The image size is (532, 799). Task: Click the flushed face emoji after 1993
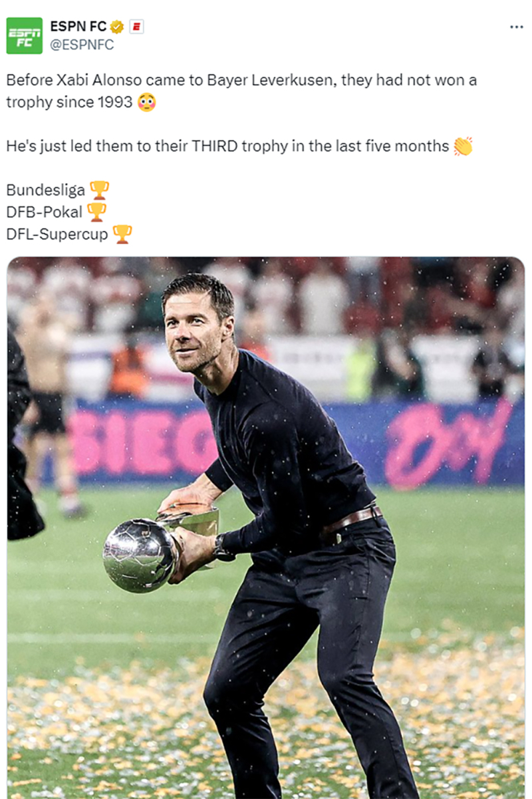pyautogui.click(x=146, y=102)
